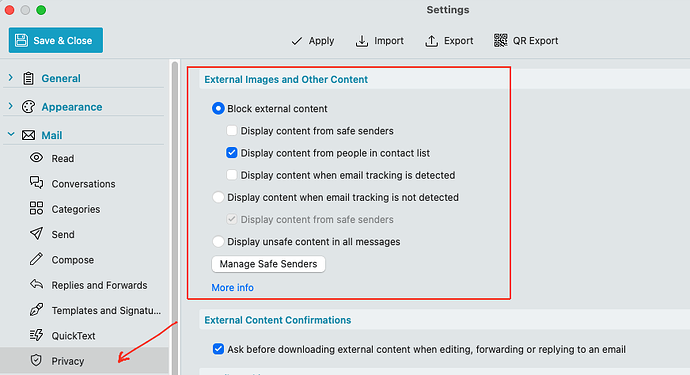Click the Save & Close floppy disk icon
This screenshot has height=375, width=690.
21,40
